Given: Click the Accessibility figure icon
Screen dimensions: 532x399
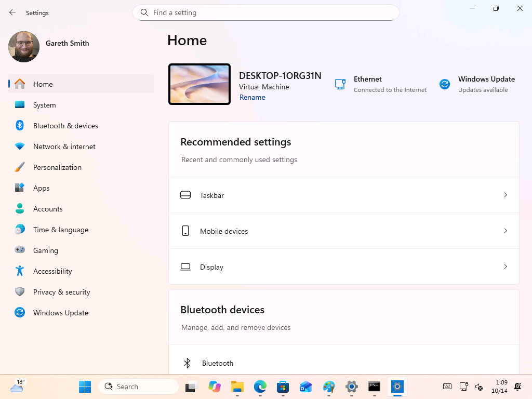Looking at the screenshot, I should (20, 271).
